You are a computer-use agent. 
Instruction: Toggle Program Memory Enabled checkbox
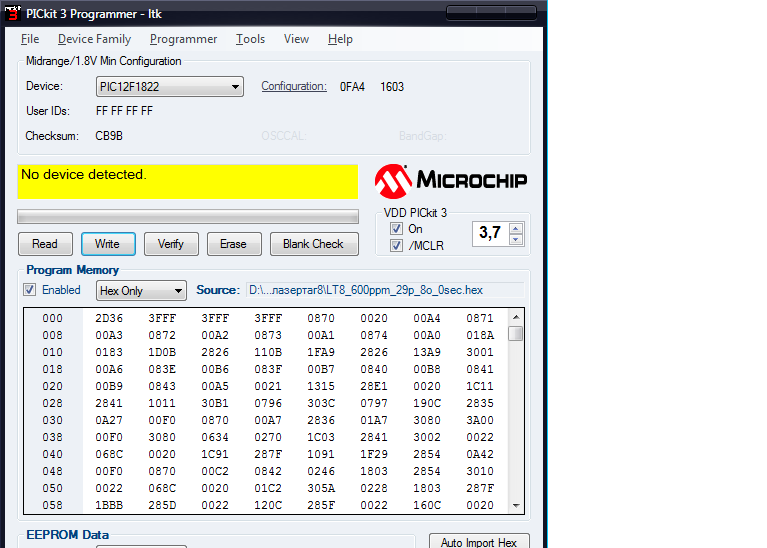click(x=29, y=290)
